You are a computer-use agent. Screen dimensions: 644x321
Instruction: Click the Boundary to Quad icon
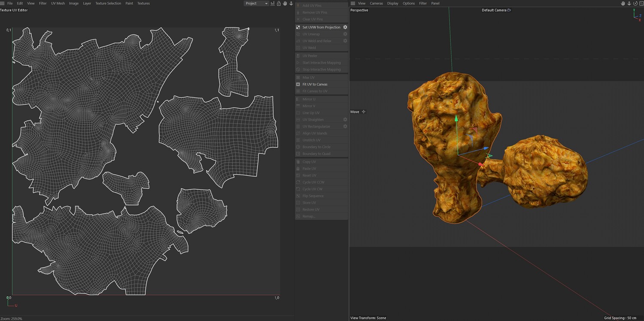tap(298, 154)
